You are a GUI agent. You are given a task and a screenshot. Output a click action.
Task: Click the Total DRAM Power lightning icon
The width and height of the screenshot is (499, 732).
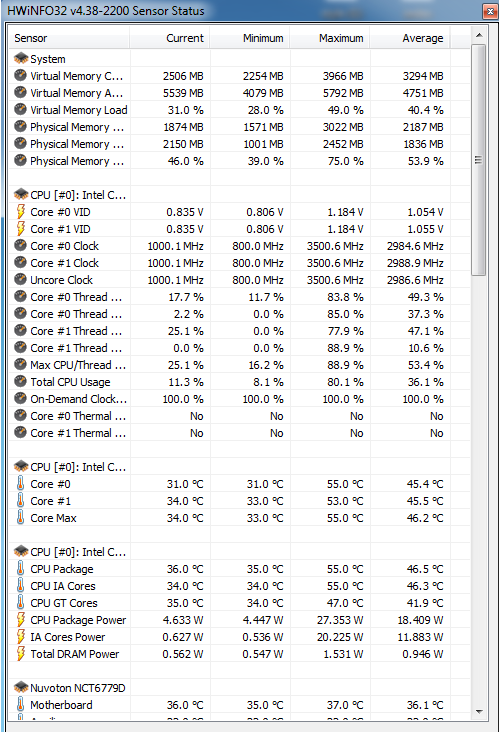click(x=21, y=654)
